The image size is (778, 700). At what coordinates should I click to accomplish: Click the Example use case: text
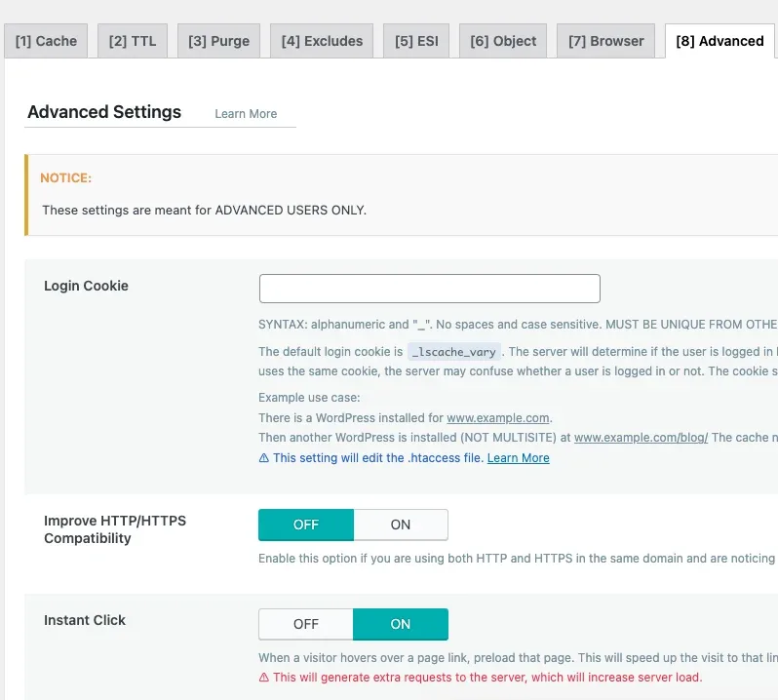pyautogui.click(x=309, y=398)
